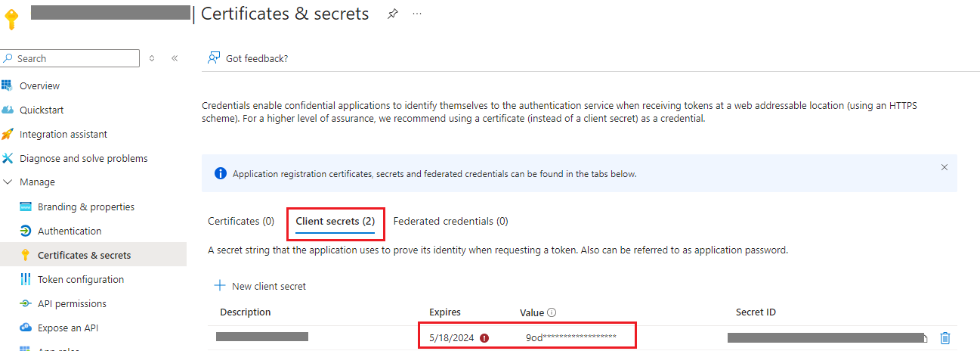This screenshot has height=351, width=980.
Task: Click the copy Secret ID icon
Action: (926, 338)
